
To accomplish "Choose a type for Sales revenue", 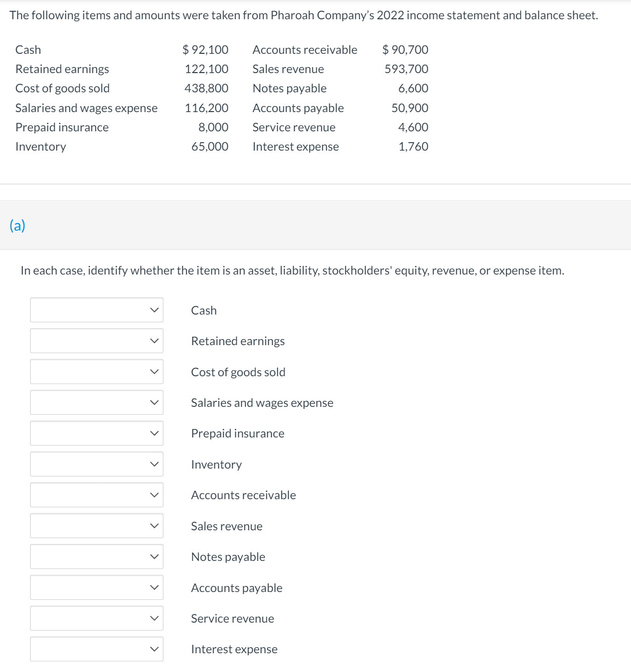I will pos(97,526).
